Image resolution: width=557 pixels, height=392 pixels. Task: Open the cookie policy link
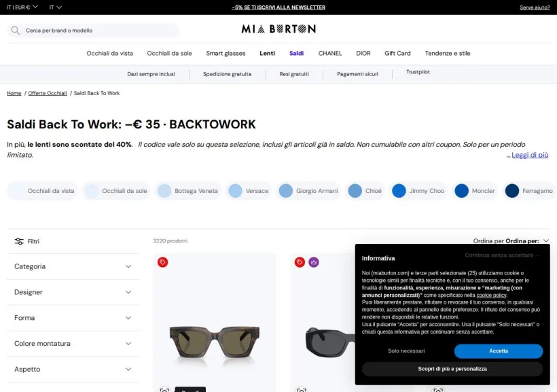[491, 296]
